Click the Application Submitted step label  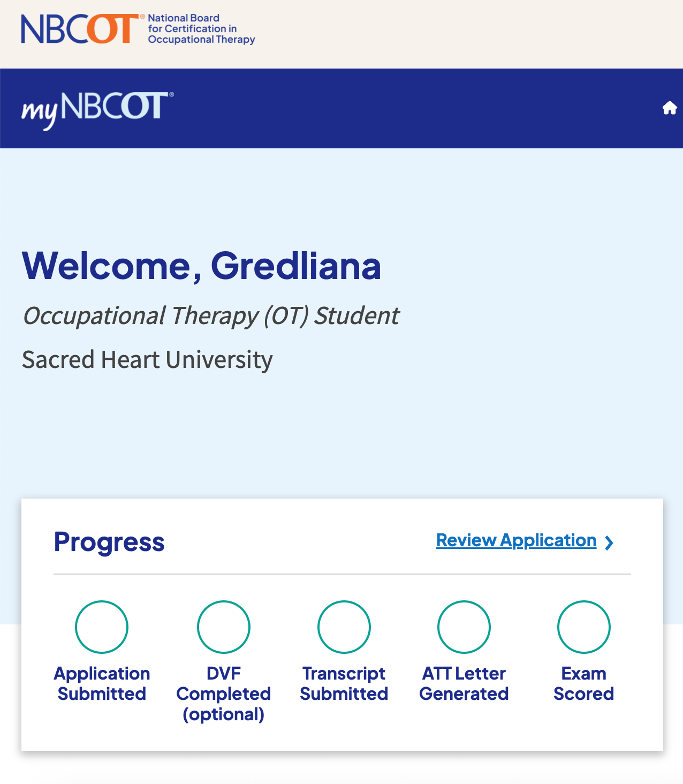click(102, 683)
